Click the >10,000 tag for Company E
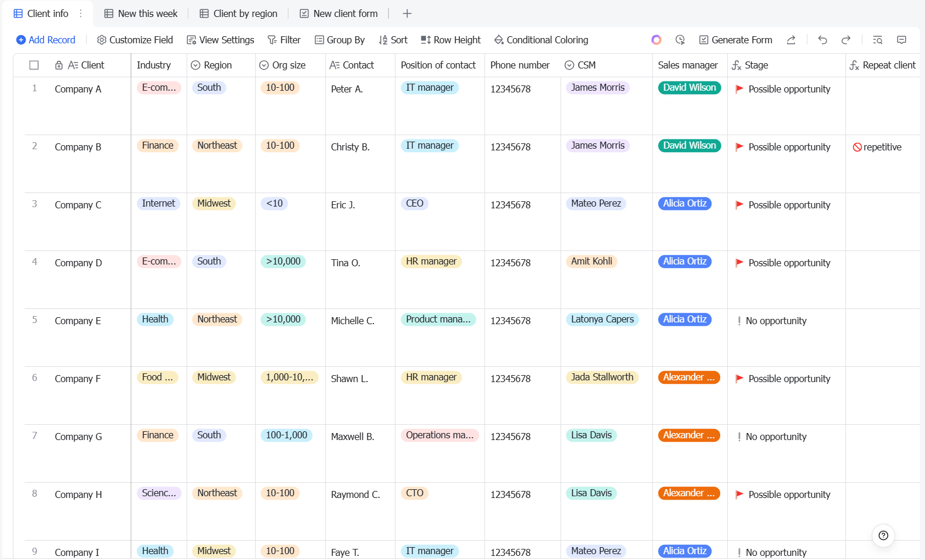925x560 pixels. click(283, 319)
